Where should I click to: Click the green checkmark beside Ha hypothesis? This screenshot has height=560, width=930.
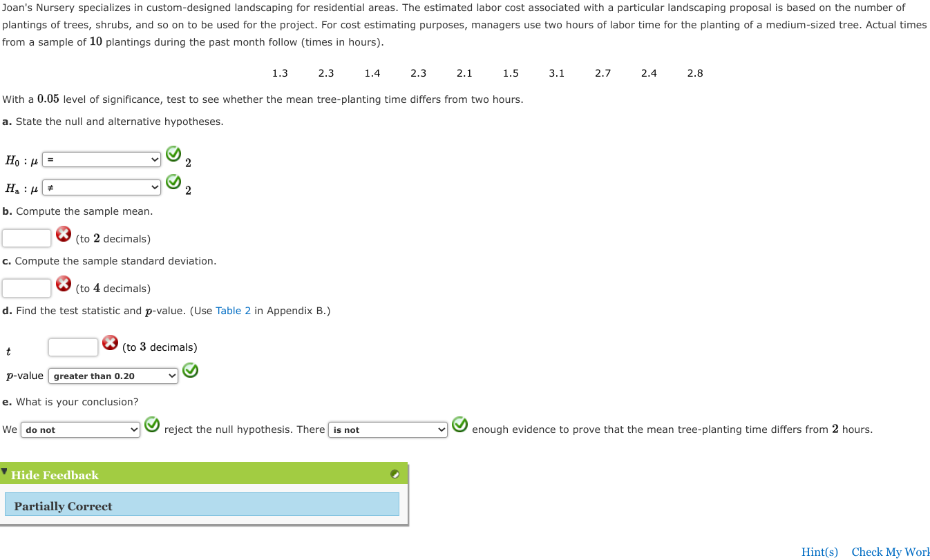(173, 182)
